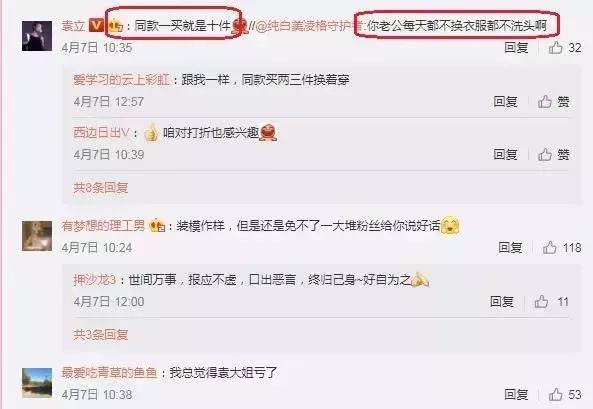Screen dimensions: 593x409
Task: Open 袁立's profile avatar
Action: [x=37, y=36]
